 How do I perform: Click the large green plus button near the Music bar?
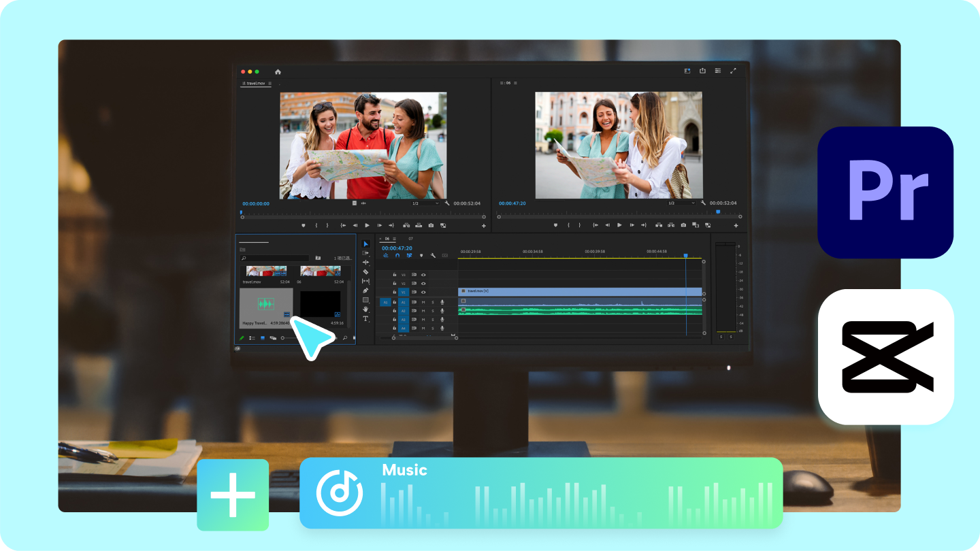point(233,494)
